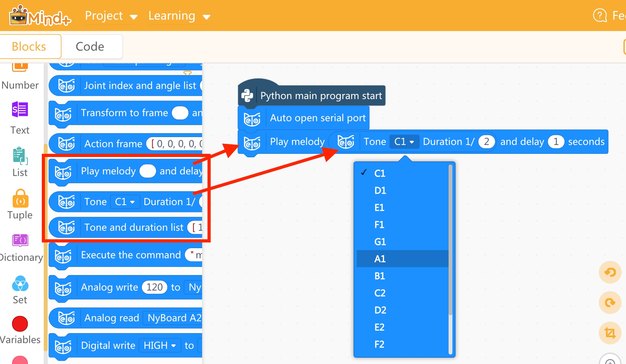Viewport: 626px width, 364px height.
Task: Click the crop screenshot icon
Action: point(610,333)
